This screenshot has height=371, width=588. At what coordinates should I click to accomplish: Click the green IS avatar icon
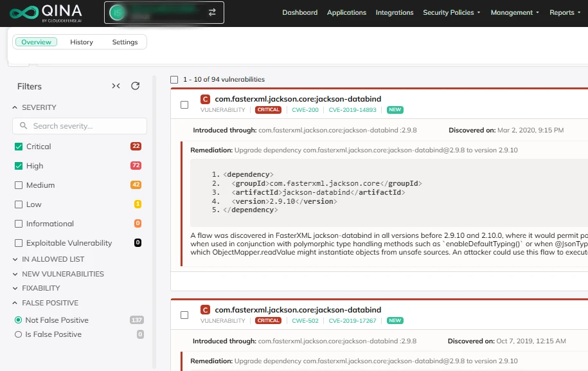[118, 12]
